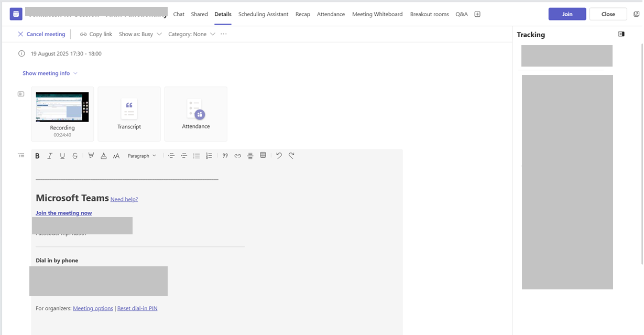644x335 pixels.
Task: Insert a hyperlink via toolbar link icon
Action: click(x=238, y=156)
